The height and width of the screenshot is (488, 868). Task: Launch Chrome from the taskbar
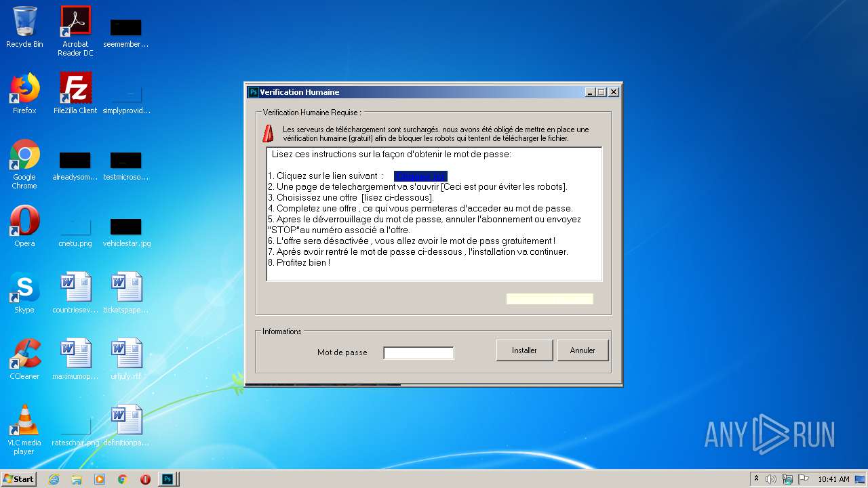pyautogui.click(x=123, y=479)
